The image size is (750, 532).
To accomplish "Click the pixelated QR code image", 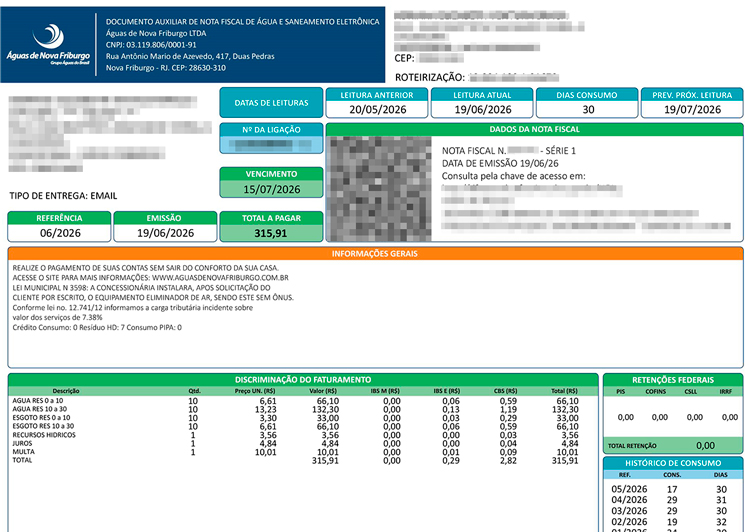I will (x=381, y=188).
